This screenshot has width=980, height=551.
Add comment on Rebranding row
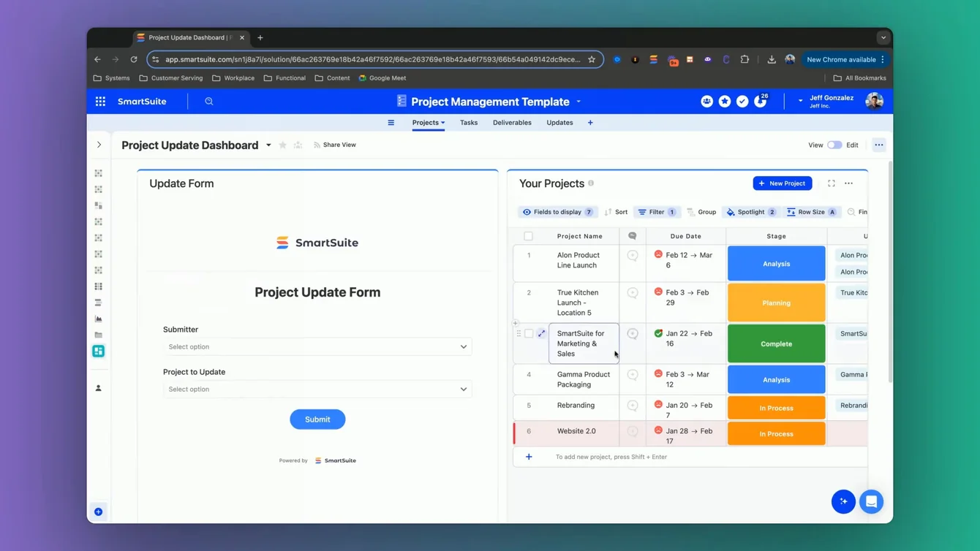click(x=633, y=406)
